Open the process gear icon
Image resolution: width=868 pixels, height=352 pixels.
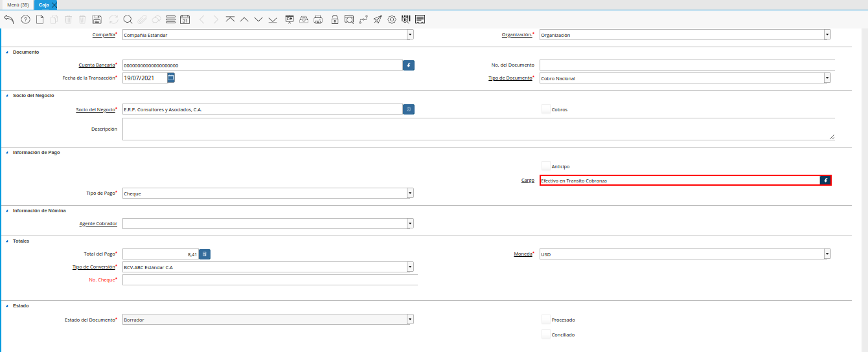[392, 19]
